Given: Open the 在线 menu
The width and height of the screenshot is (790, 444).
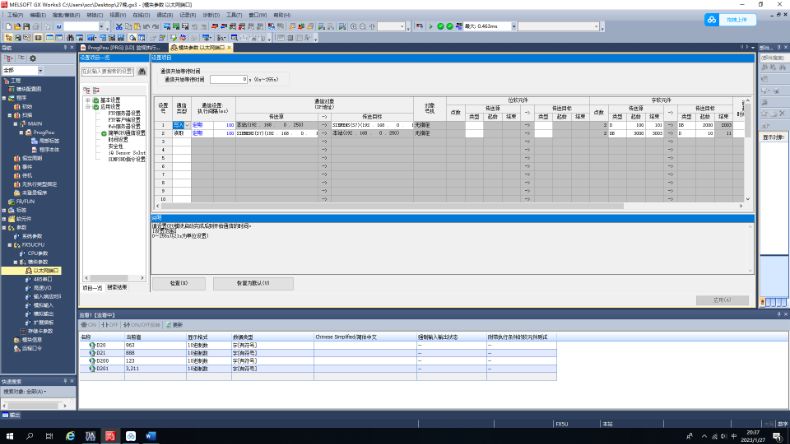Looking at the screenshot, I should pyautogui.click(x=141, y=15).
